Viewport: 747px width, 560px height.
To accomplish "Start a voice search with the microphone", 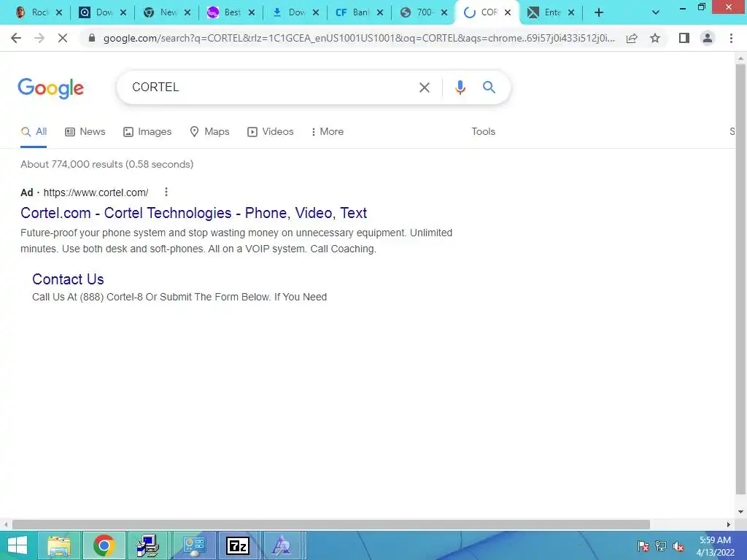I will tap(460, 87).
